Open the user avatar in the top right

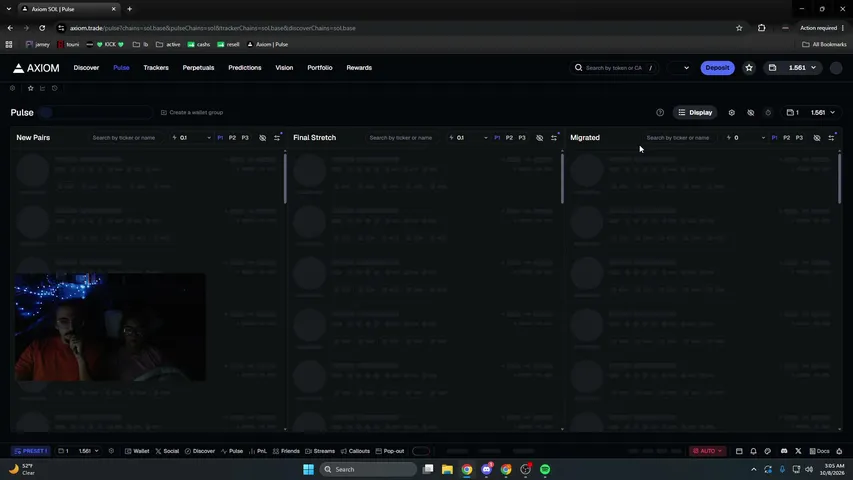[836, 68]
